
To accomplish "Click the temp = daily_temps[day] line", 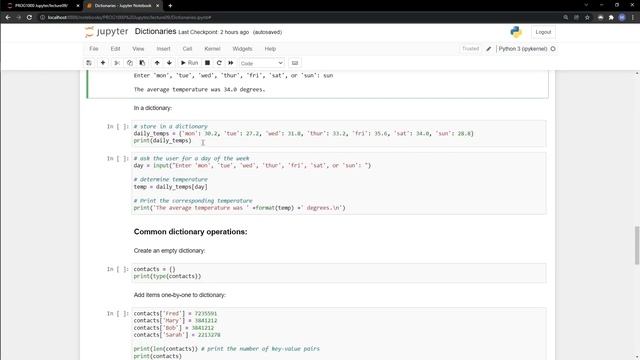I will click(170, 187).
